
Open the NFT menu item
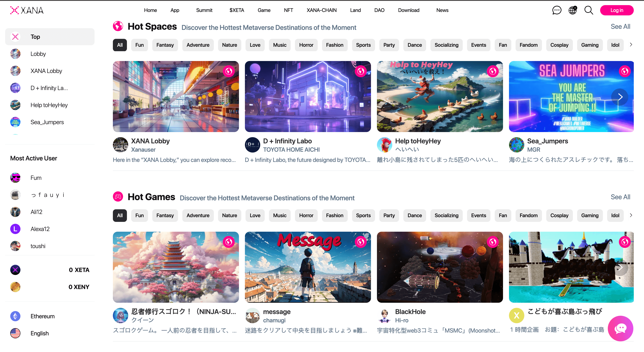click(x=288, y=10)
